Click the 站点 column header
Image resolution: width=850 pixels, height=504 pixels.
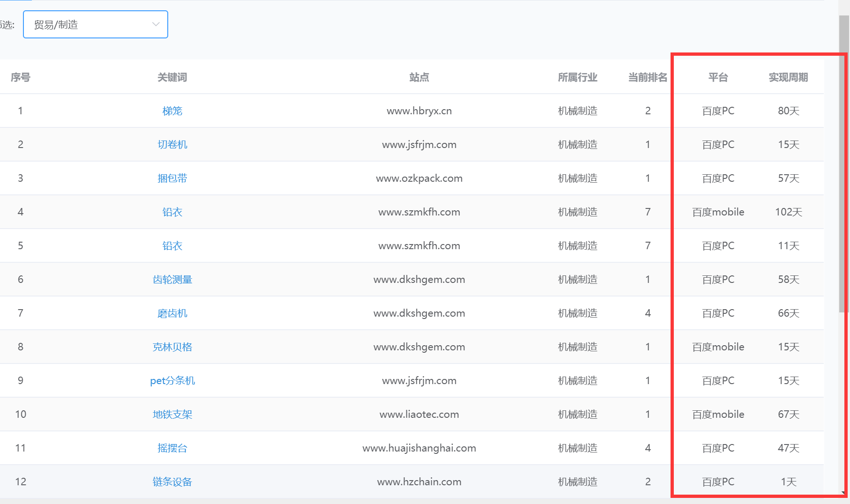(x=419, y=77)
